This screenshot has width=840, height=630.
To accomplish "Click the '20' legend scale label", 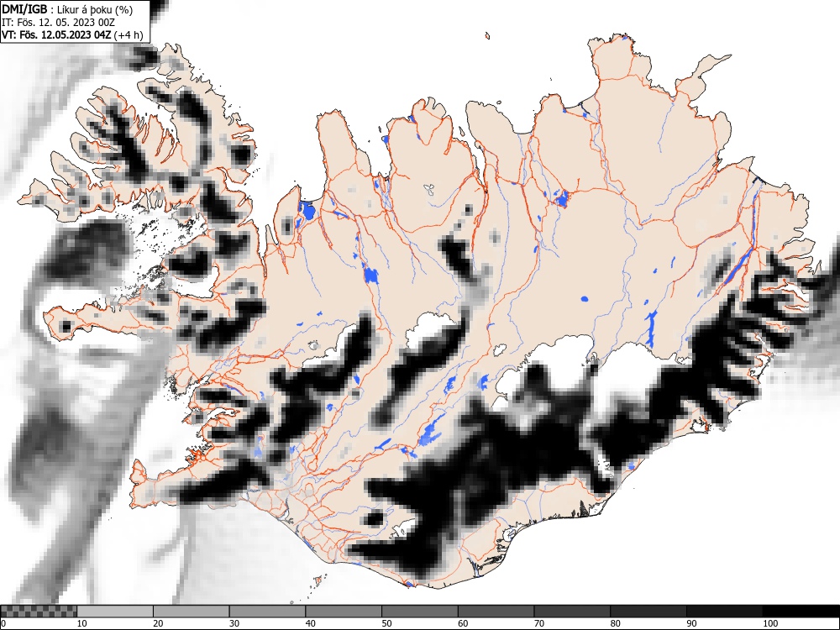I will coord(158,623).
